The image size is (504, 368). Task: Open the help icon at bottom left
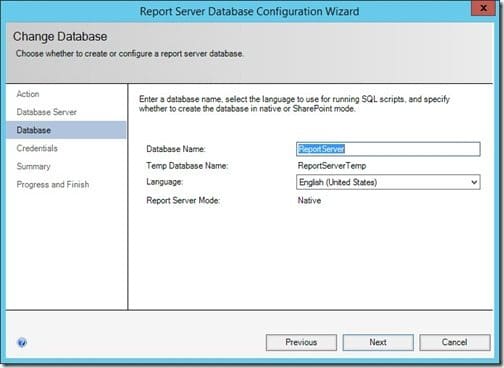pyautogui.click(x=22, y=342)
